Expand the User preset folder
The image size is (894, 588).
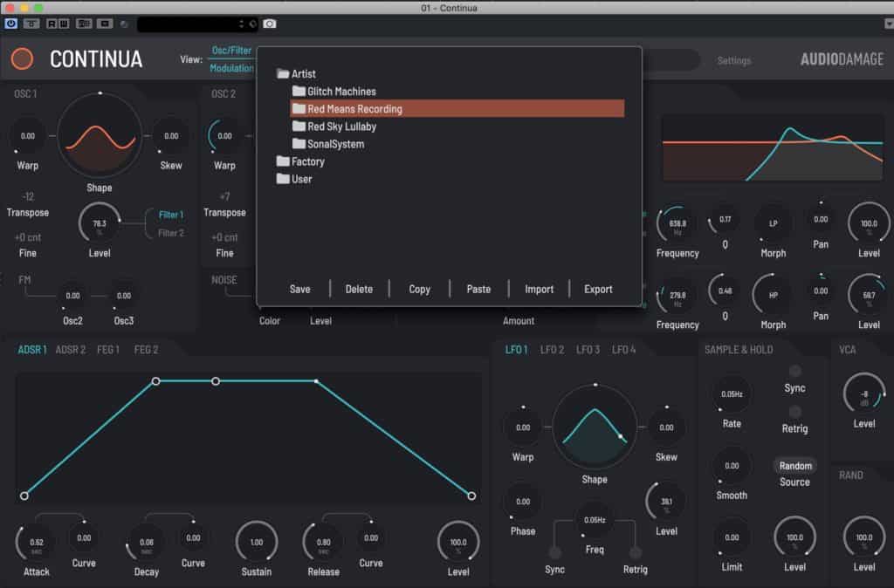pos(294,179)
